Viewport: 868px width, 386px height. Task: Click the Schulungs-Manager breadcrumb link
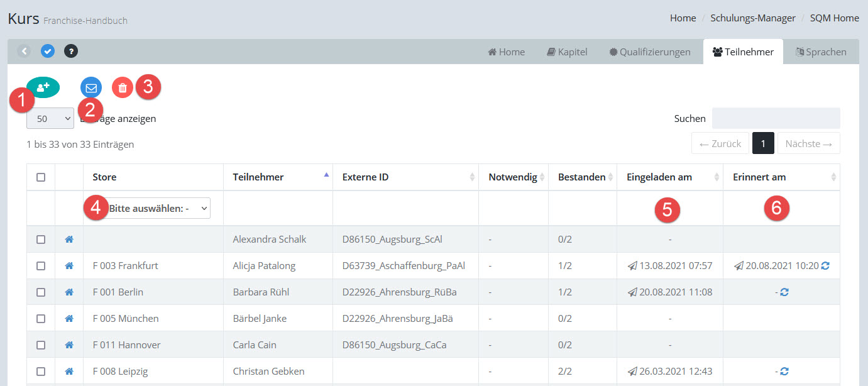point(752,18)
